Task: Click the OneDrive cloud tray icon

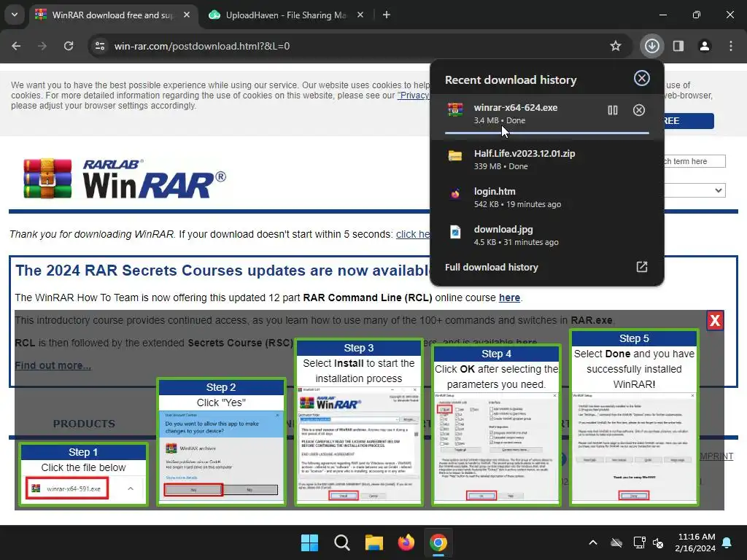Action: tap(616, 542)
